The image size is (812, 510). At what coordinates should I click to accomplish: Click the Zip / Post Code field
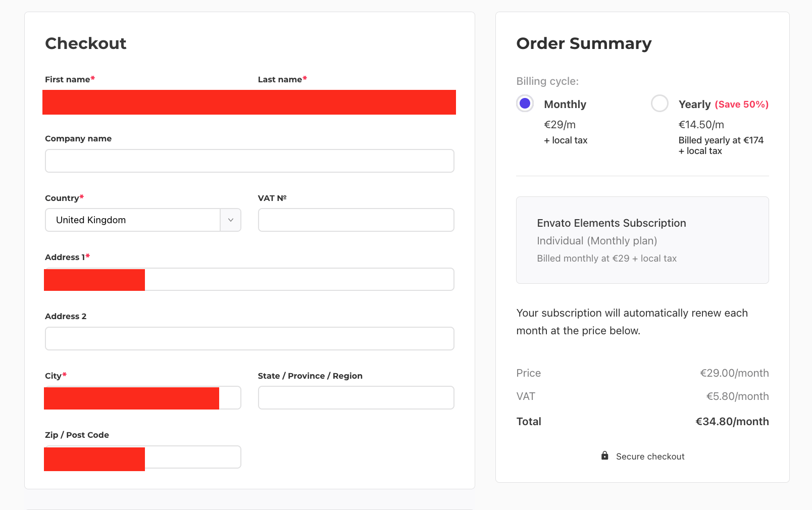[143, 457]
